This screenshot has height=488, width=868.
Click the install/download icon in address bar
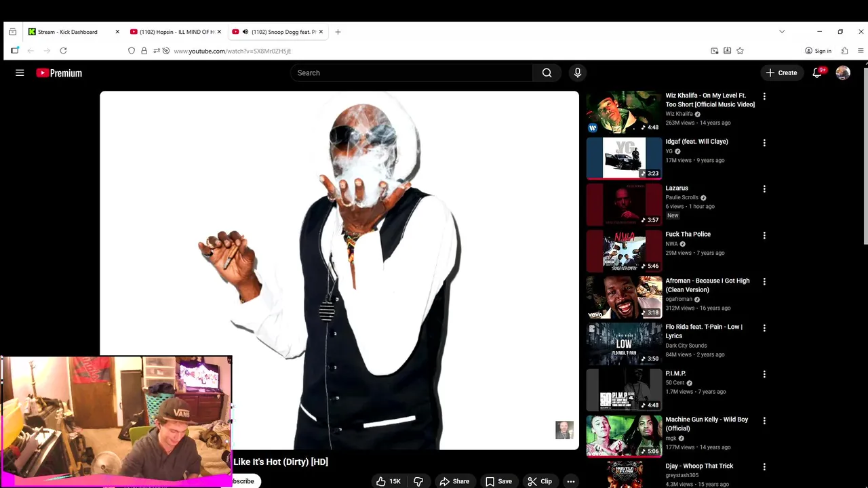click(x=727, y=51)
